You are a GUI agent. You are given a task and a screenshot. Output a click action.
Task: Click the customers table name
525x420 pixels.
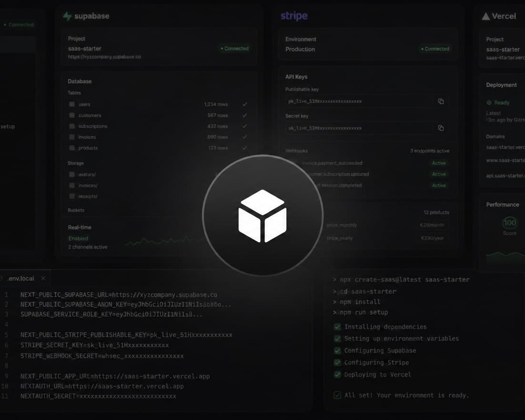pos(90,115)
